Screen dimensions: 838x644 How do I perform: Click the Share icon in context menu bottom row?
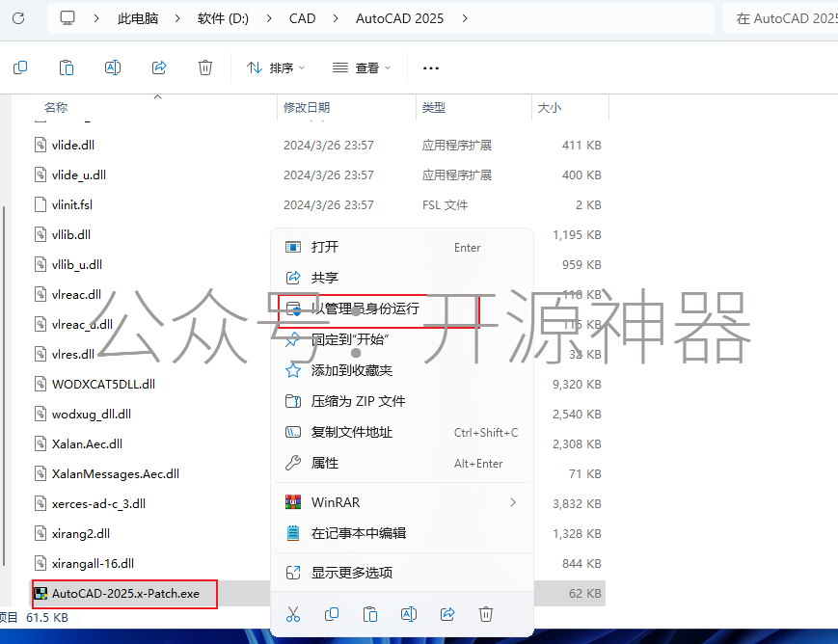pos(447,614)
